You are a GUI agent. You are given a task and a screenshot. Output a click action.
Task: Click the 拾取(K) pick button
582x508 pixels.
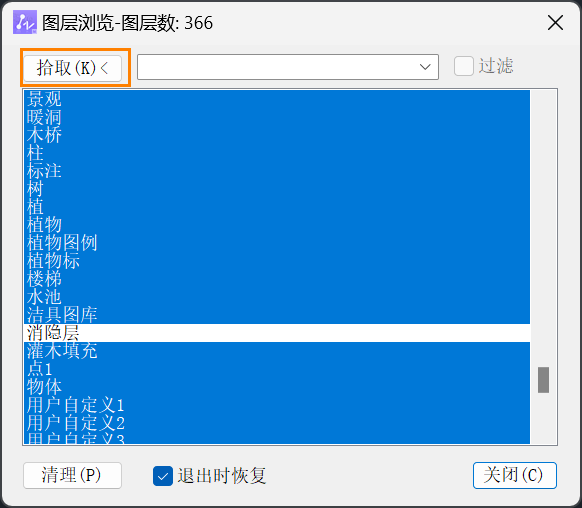point(72,68)
